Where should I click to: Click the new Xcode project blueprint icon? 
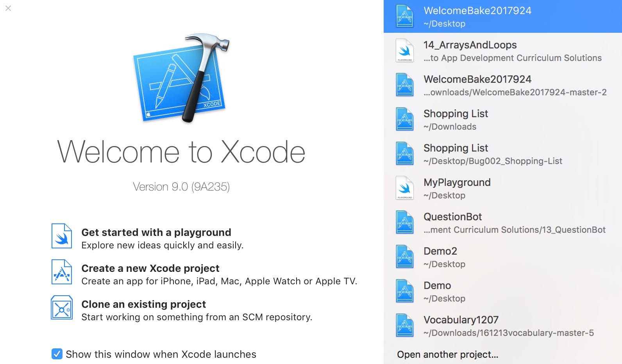tap(62, 272)
